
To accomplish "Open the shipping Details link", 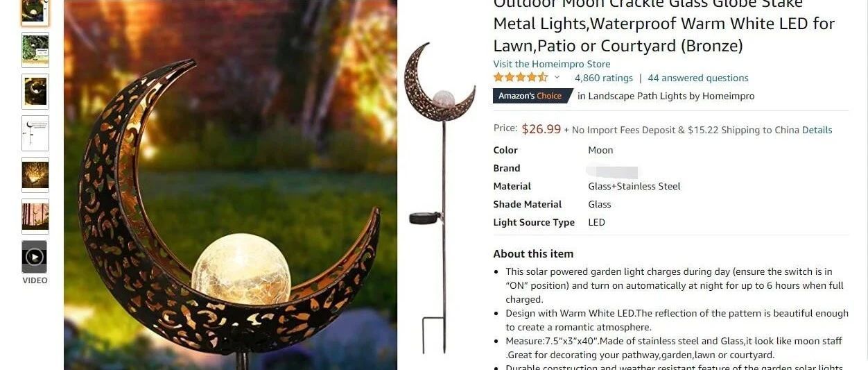I will (817, 130).
